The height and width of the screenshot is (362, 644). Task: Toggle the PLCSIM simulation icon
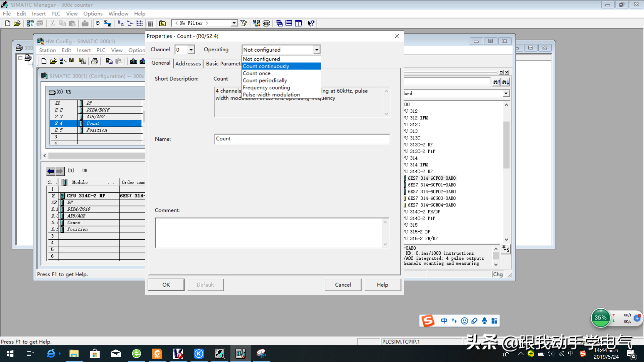[x=266, y=23]
